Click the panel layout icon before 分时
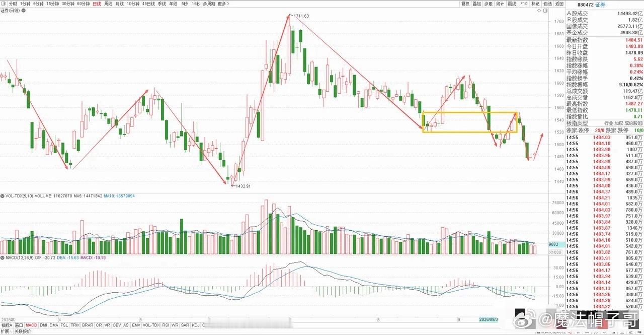 [x=4, y=4]
